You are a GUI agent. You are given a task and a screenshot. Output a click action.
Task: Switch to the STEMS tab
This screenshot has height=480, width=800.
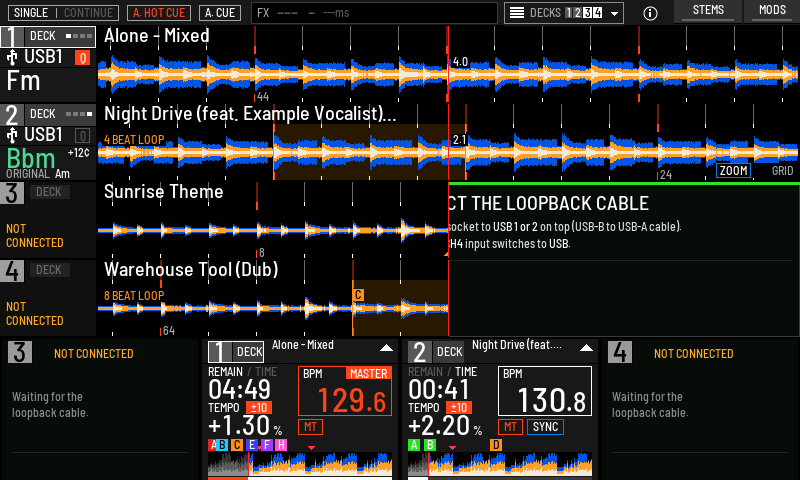tap(708, 10)
